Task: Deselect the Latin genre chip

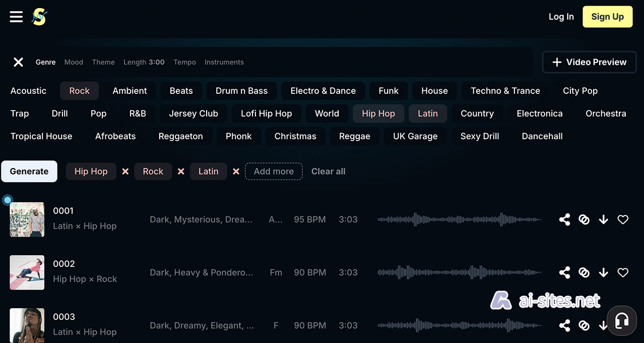Action: pyautogui.click(x=427, y=113)
